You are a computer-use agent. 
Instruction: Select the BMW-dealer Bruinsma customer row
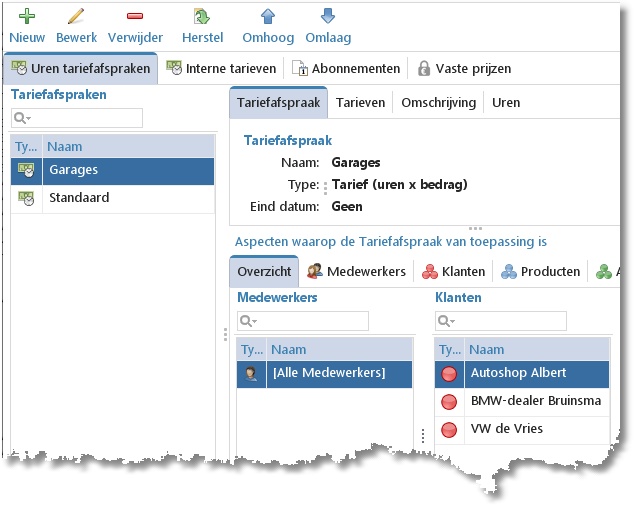pos(522,402)
